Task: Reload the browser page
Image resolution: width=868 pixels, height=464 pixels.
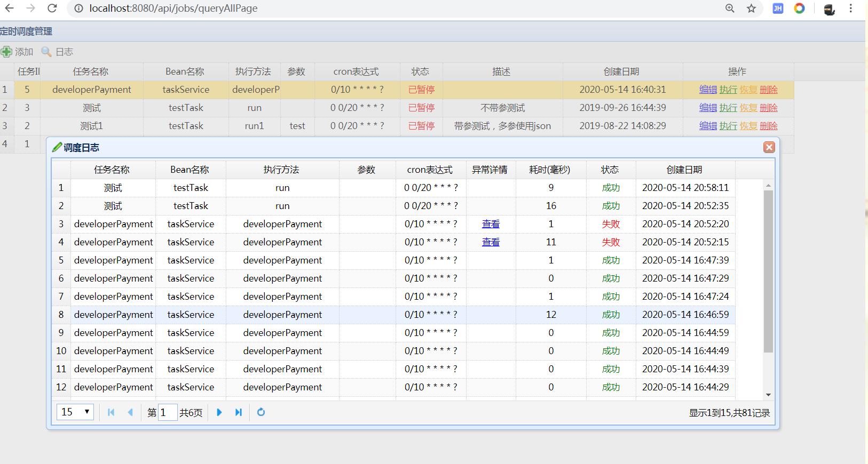Action: 52,8
